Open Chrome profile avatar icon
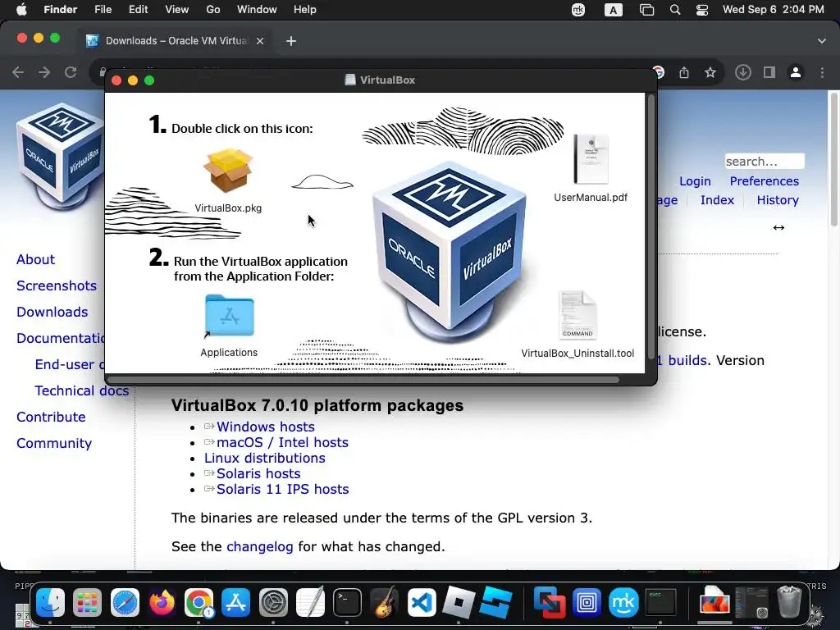The image size is (840, 630). [796, 72]
